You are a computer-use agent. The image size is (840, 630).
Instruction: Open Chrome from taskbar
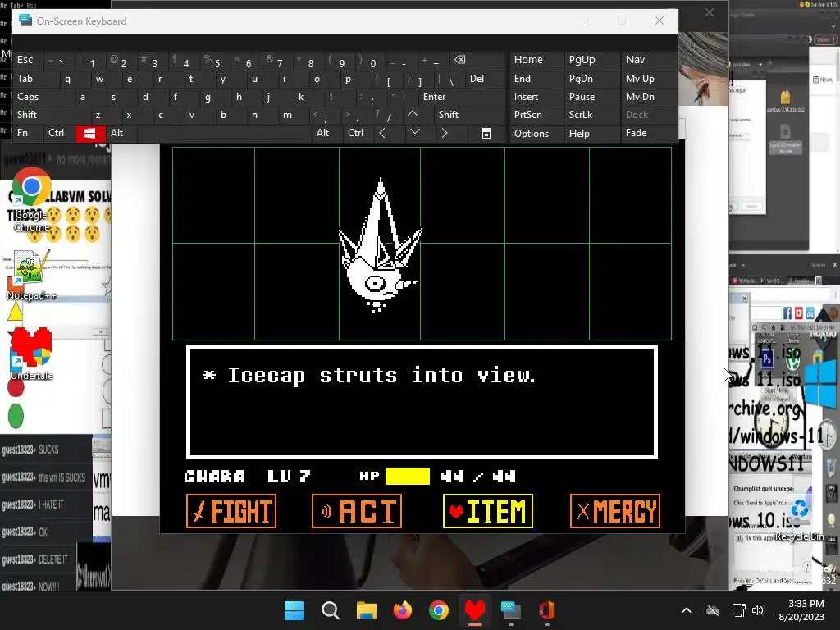(439, 610)
